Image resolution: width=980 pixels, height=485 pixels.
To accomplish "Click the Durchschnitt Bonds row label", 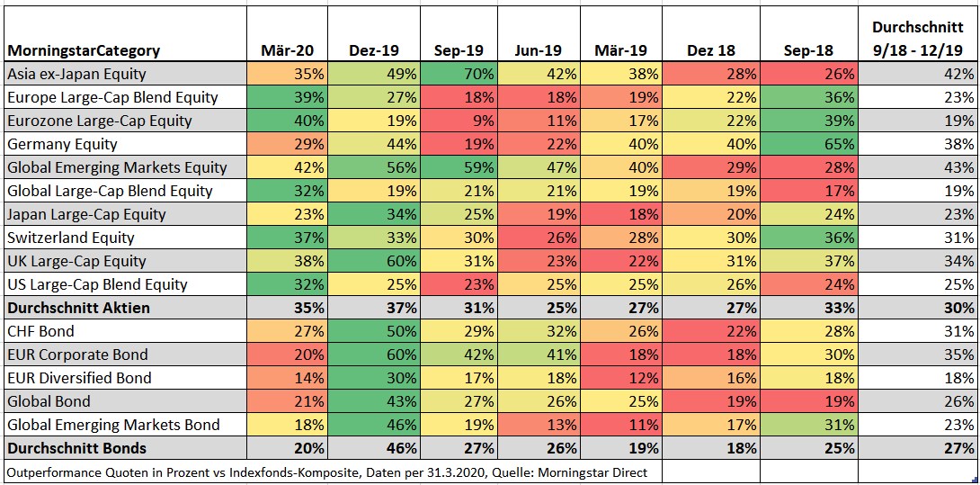I will click(x=76, y=448).
